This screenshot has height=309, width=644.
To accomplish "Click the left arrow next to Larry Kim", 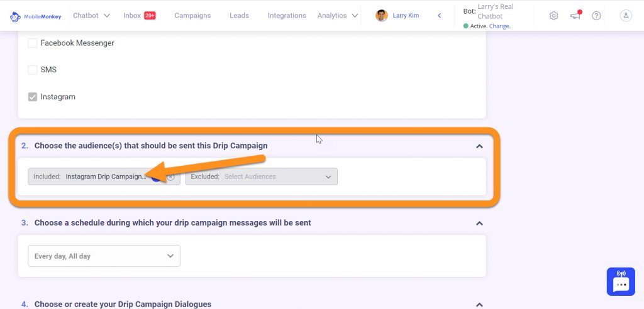I will pyautogui.click(x=439, y=16).
